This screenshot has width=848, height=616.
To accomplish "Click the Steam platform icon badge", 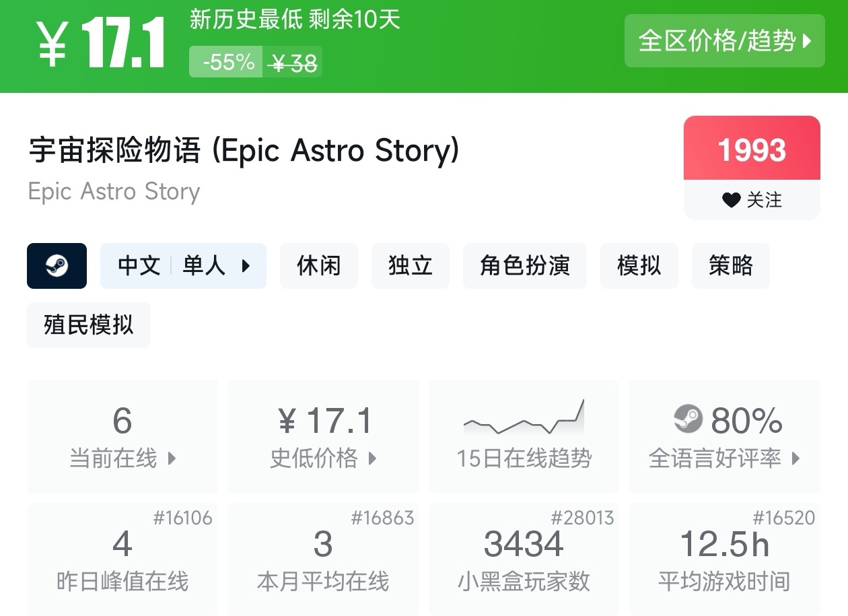I will click(57, 266).
